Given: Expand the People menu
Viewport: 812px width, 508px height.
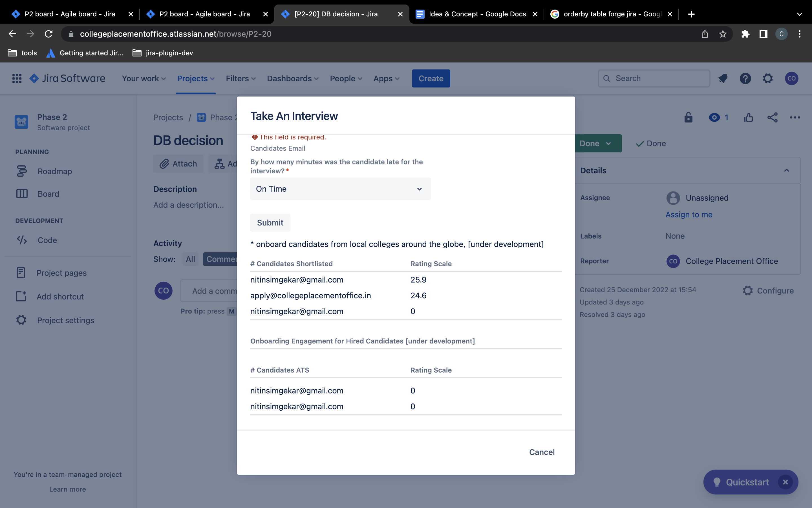Looking at the screenshot, I should pyautogui.click(x=346, y=78).
